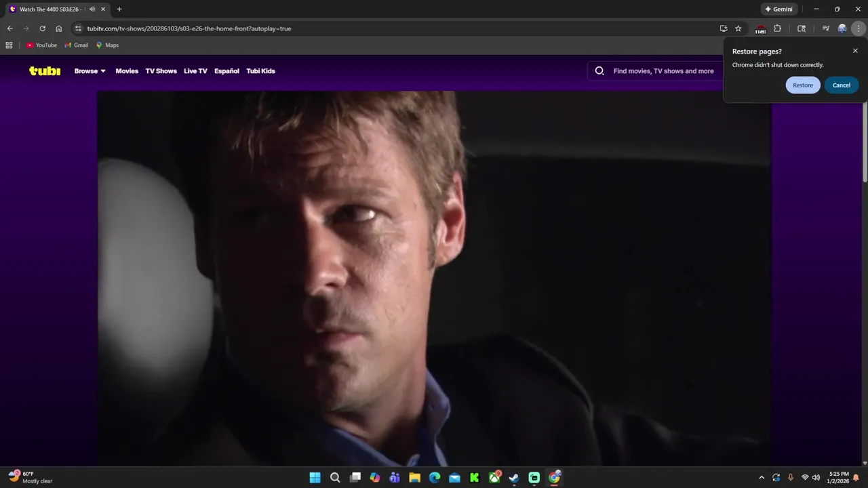Open the Windows Start menu
This screenshot has width=868, height=488.
pyautogui.click(x=315, y=477)
